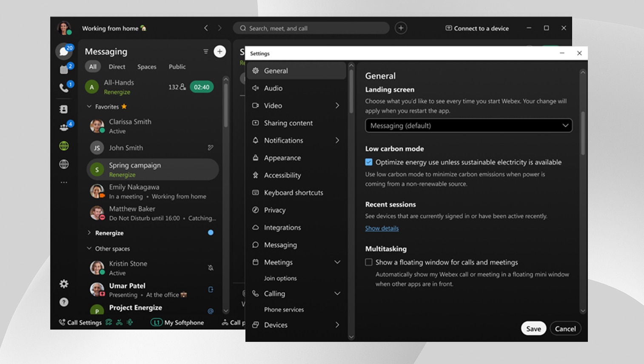The image size is (644, 364).
Task: Click the participants icon next to 132
Action: (x=183, y=87)
